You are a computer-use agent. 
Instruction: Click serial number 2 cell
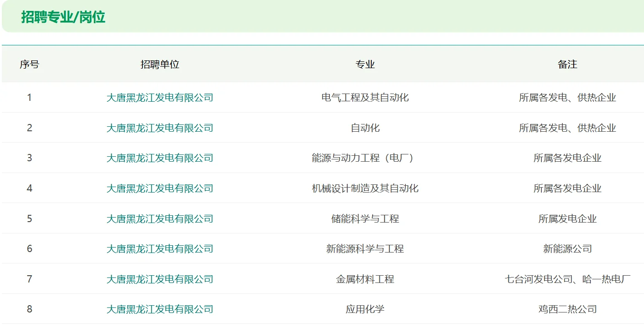29,128
